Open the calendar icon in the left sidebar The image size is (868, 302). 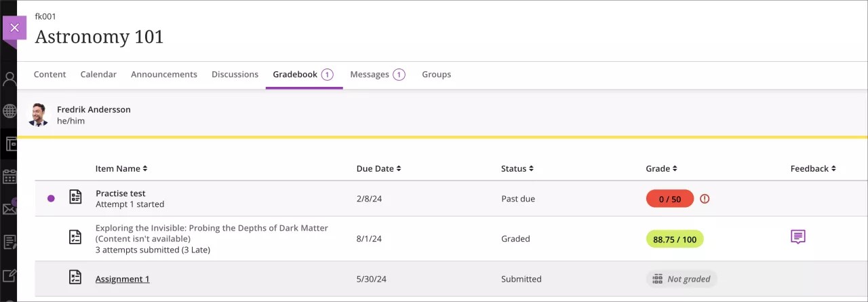click(9, 177)
